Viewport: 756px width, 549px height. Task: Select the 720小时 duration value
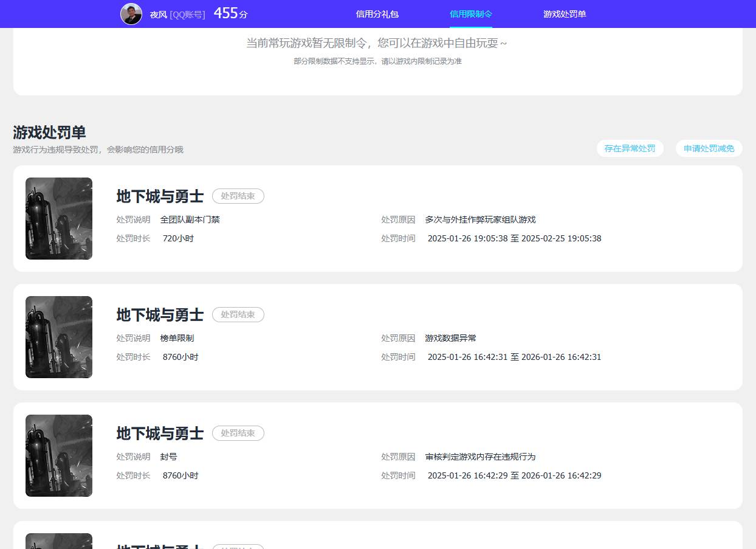point(179,238)
